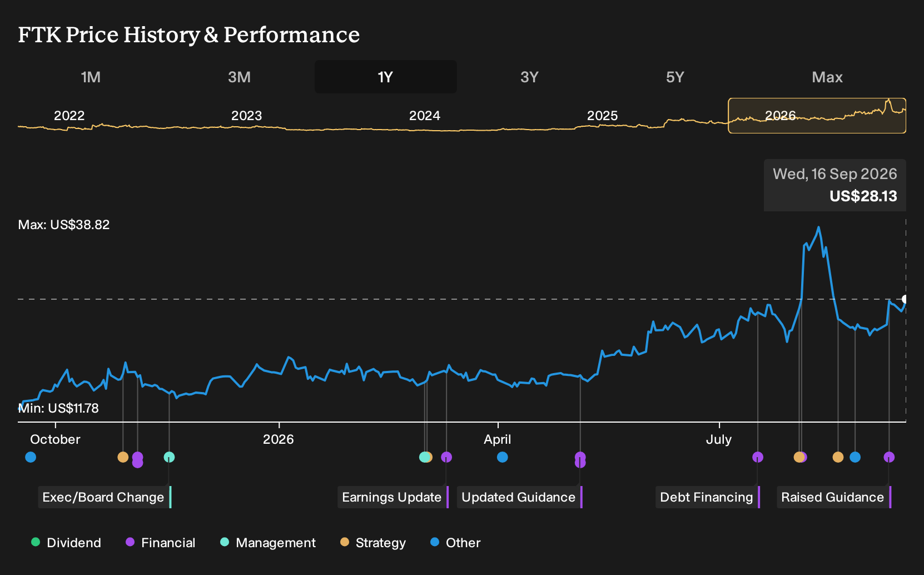Click the blue Other event dot below April
924x575 pixels.
click(x=502, y=457)
